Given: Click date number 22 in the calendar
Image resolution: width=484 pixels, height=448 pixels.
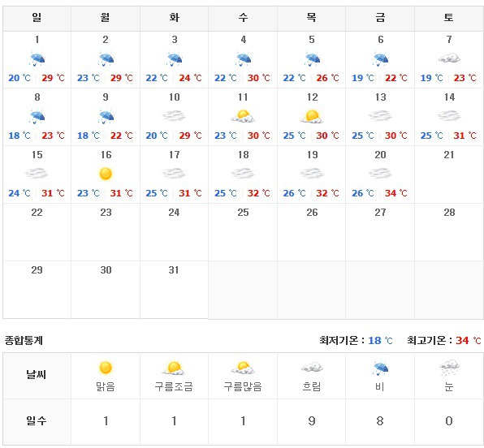Looking at the screenshot, I should 37,213.
